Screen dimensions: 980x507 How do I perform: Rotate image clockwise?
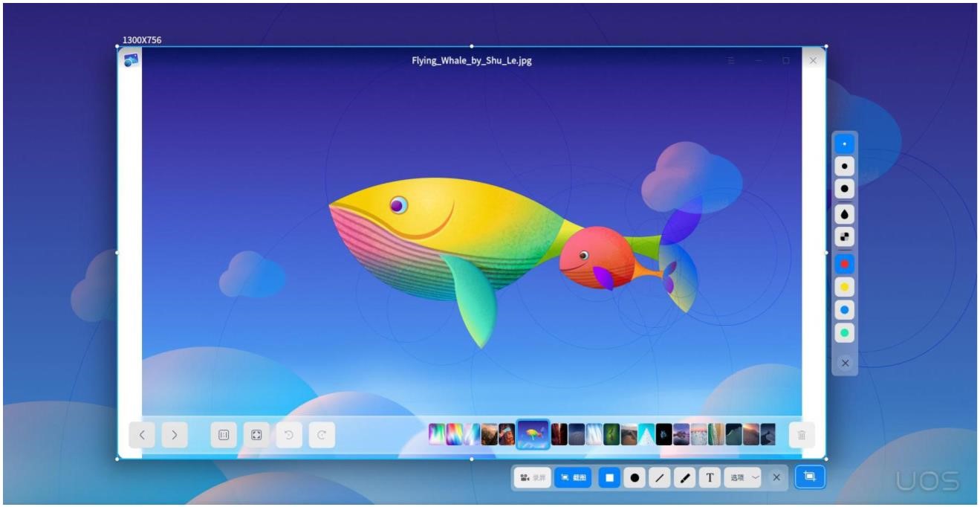coord(322,435)
